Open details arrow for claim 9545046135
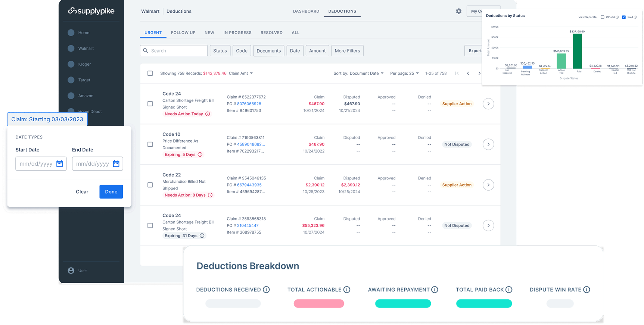 pos(488,185)
